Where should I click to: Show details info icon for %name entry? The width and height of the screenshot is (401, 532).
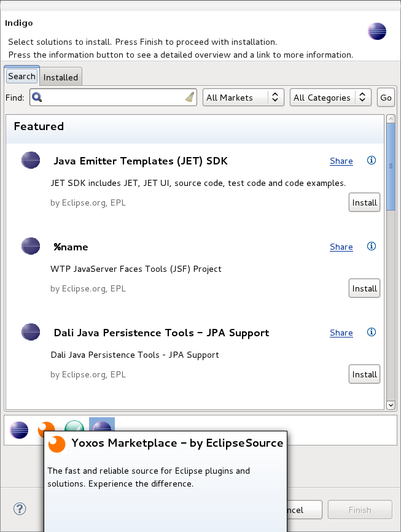[372, 246]
